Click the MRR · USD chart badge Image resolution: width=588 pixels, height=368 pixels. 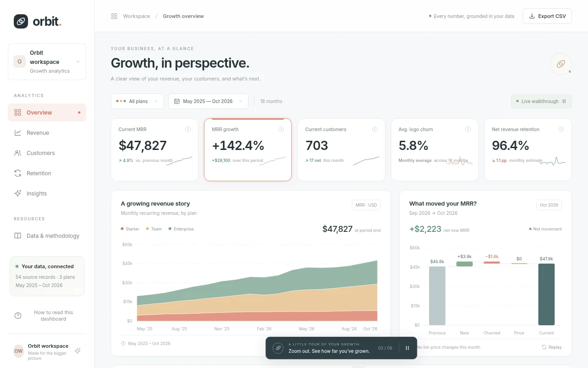(x=366, y=205)
